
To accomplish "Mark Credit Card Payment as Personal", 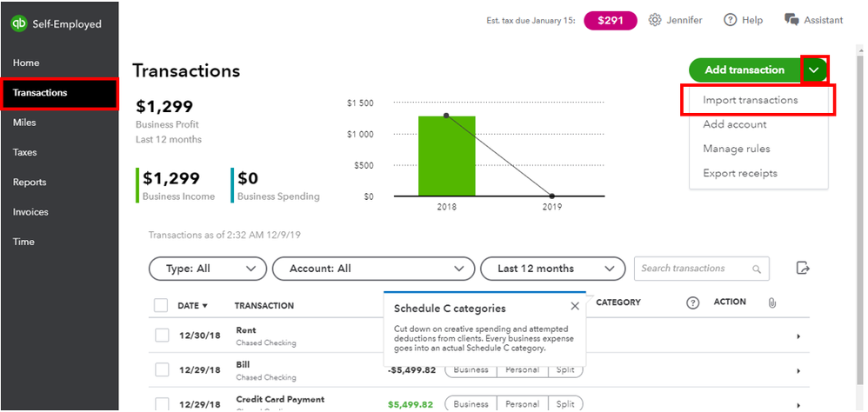I will 522,404.
